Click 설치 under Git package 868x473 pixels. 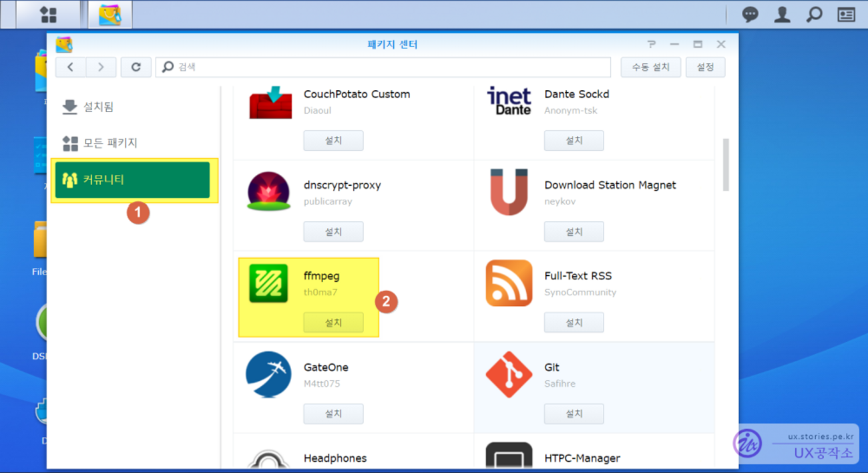(574, 414)
